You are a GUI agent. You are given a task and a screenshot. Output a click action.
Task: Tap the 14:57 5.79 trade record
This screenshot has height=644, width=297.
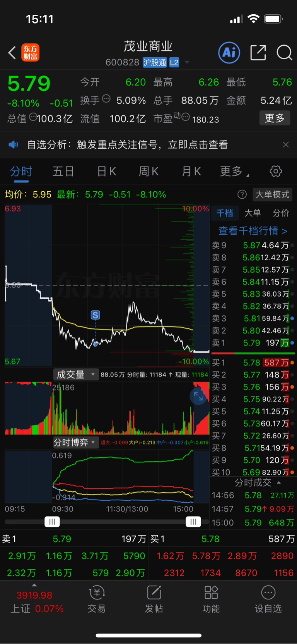click(253, 509)
